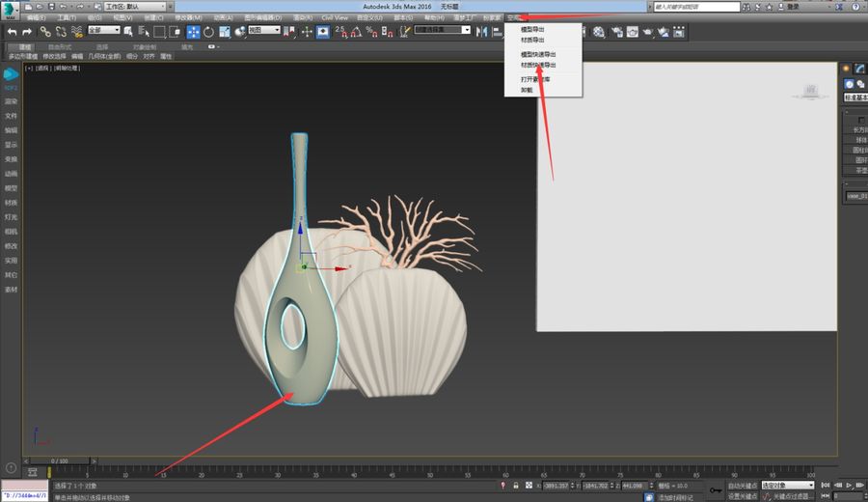Open the 修改器(M) menu
The width and height of the screenshot is (868, 502).
click(x=189, y=17)
